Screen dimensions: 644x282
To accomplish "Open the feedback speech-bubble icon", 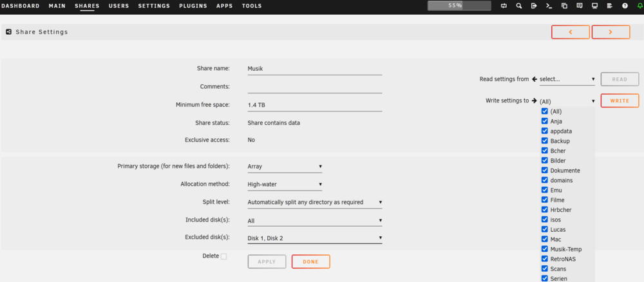I will click(x=580, y=6).
